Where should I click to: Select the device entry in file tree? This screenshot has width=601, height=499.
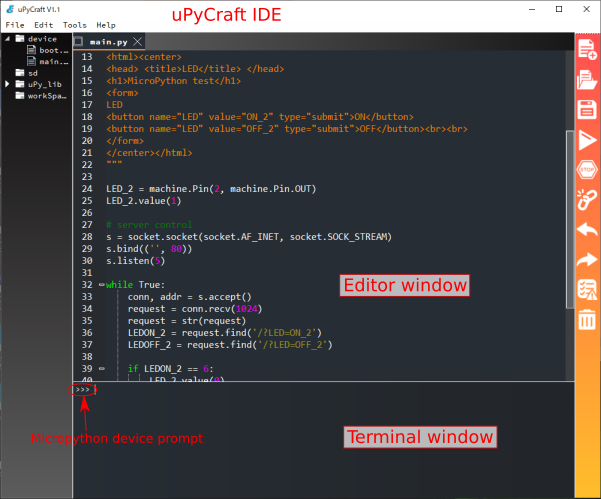(42, 39)
